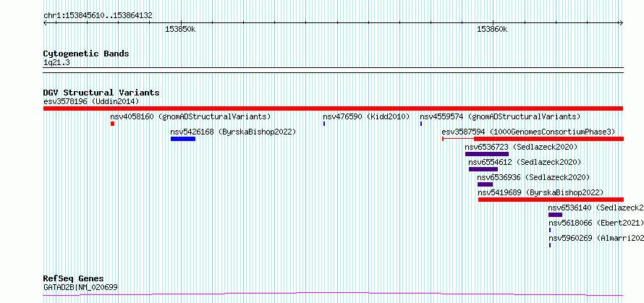Click the nsv5618066 (Ebert2021) label
The width and height of the screenshot is (644, 303).
coord(596,223)
